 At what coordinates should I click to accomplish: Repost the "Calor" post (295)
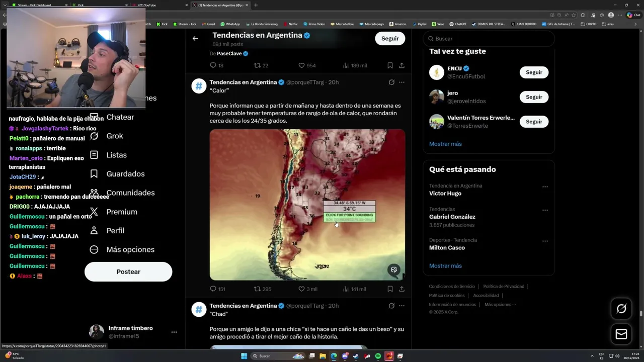(x=262, y=289)
